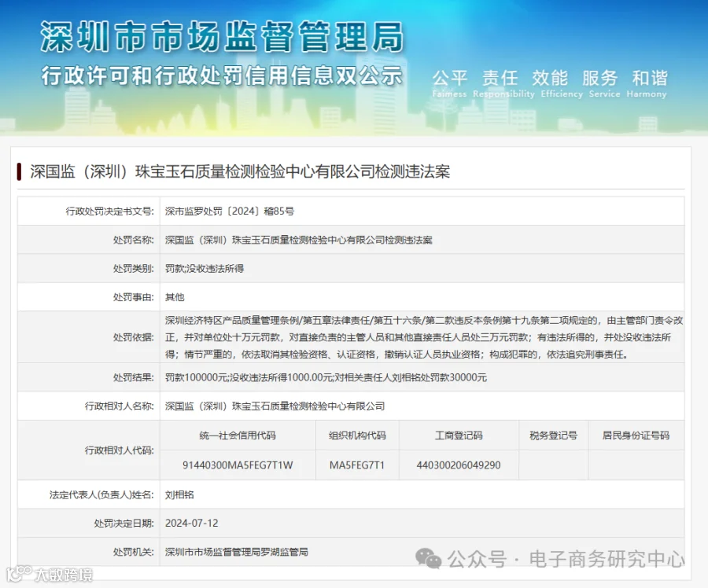The height and width of the screenshot is (588, 708).
Task: Click the 处罚决定日期 row label
Action: pos(124,524)
